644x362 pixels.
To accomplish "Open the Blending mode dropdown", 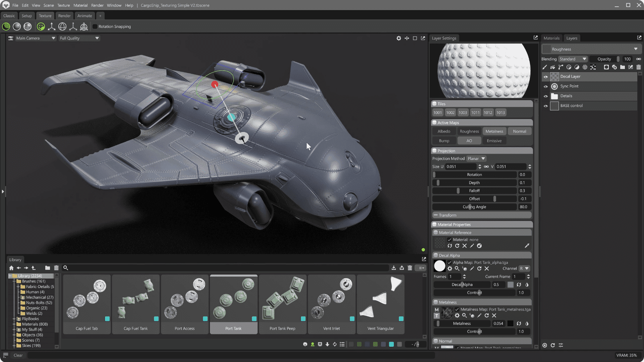I will tap(573, 59).
